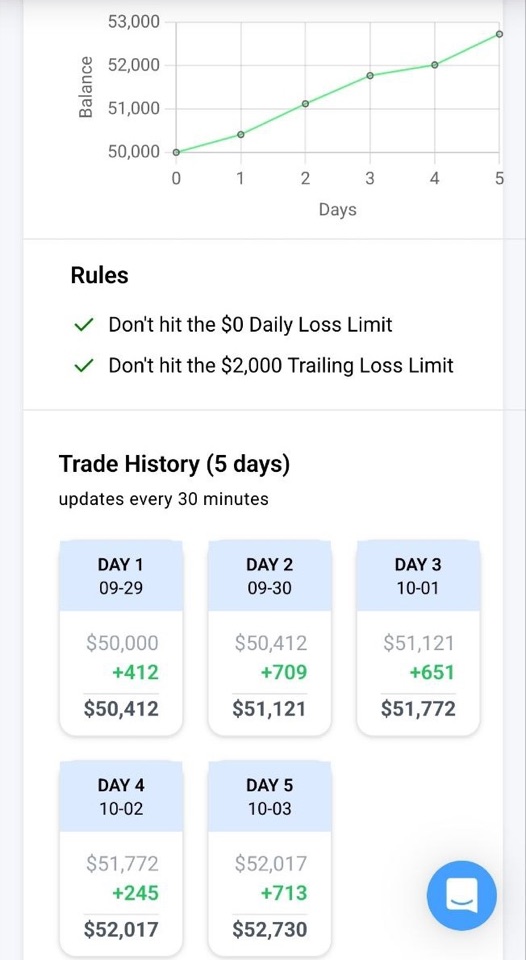Click the Trailing Loss Limit checkmark
Viewport: 526px width, 960px height.
coord(82,367)
